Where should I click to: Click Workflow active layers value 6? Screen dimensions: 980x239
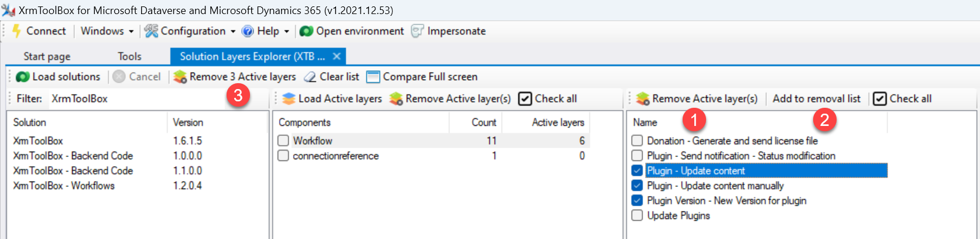[582, 141]
